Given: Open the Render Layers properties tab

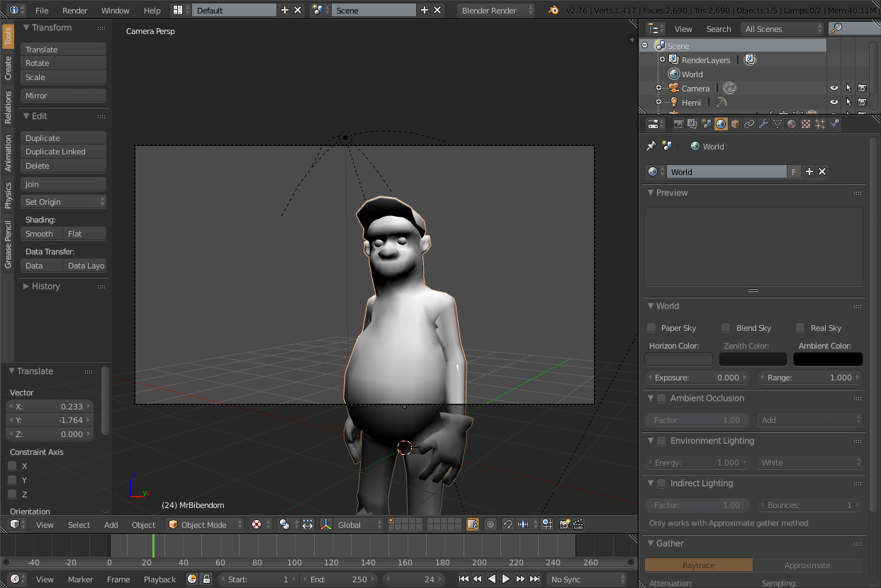Looking at the screenshot, I should 692,124.
